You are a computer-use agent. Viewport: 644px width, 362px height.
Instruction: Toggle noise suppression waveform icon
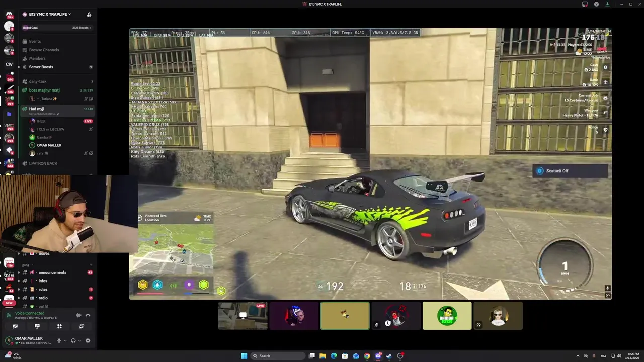tap(78, 315)
